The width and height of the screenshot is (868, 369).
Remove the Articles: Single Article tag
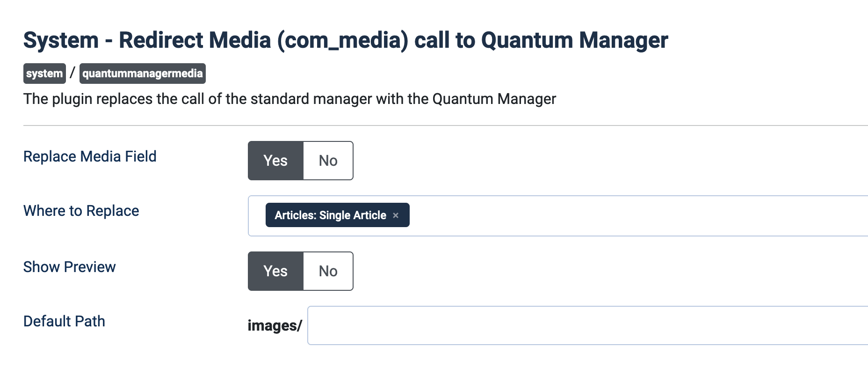pyautogui.click(x=396, y=215)
